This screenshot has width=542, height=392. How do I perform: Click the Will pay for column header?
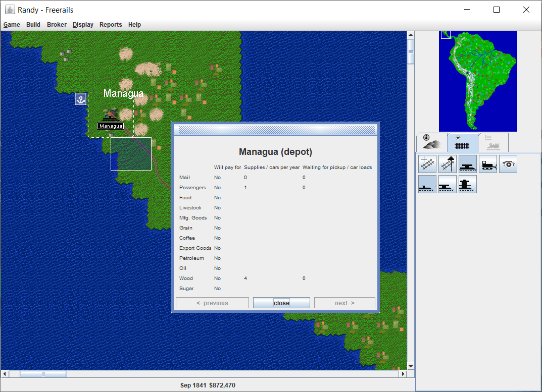[227, 167]
